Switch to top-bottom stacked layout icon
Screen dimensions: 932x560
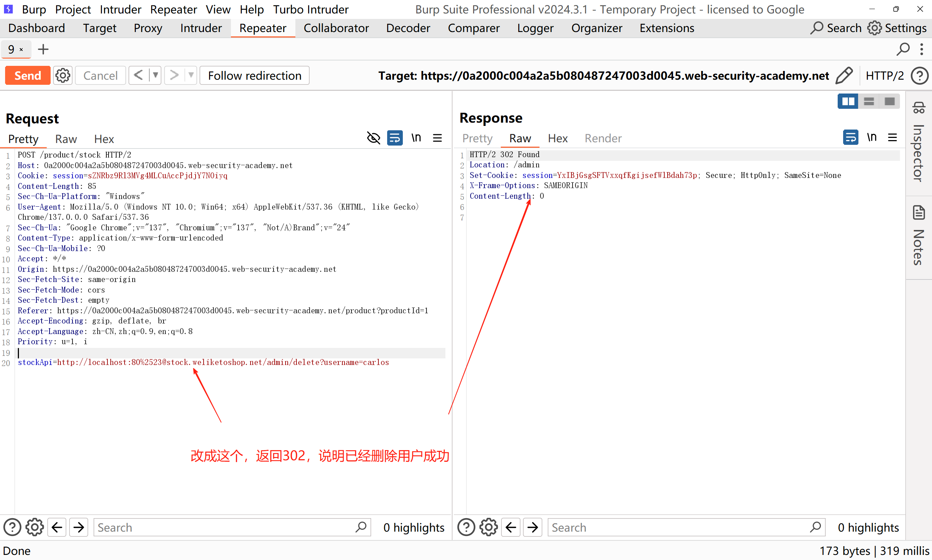tap(869, 102)
